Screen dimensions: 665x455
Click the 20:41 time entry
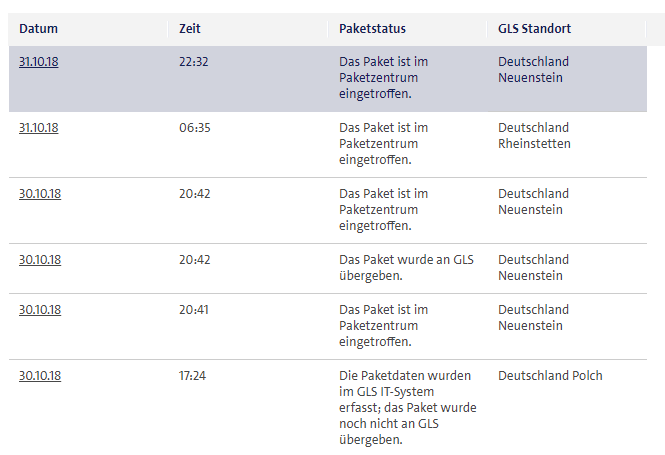(x=194, y=310)
